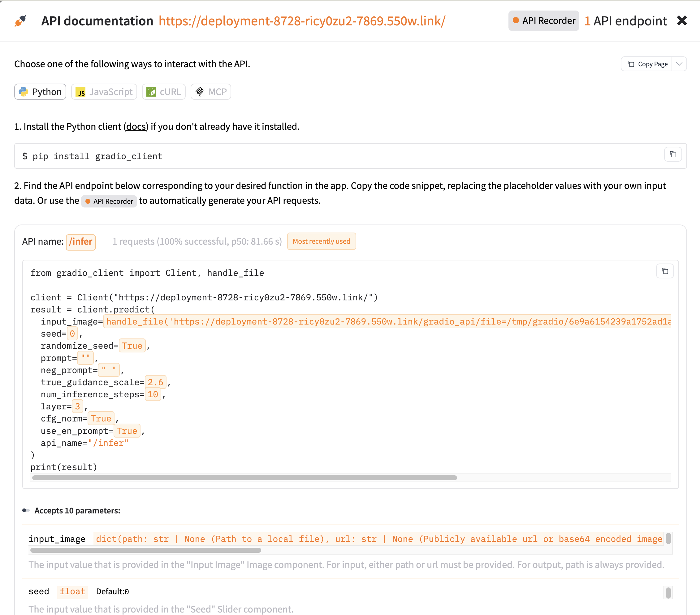The width and height of the screenshot is (700, 615).
Task: Toggle the Accepts 10 parameters list
Action: pos(26,511)
